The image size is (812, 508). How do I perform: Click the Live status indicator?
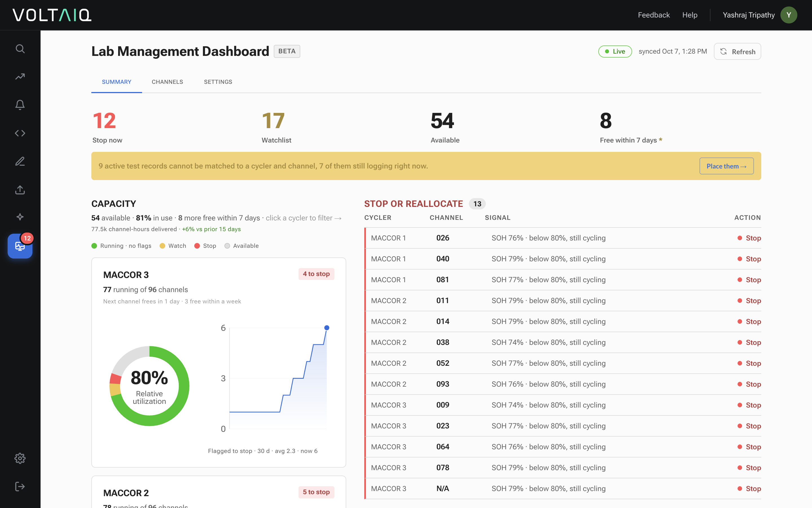coord(615,51)
